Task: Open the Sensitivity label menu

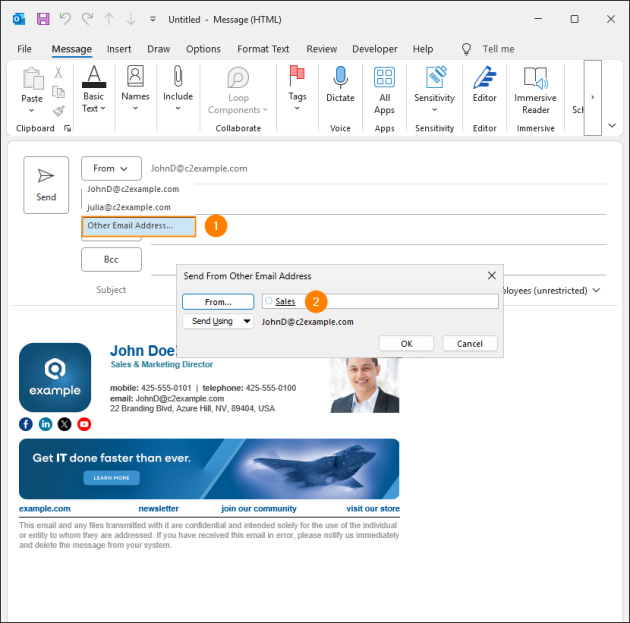Action: (x=434, y=90)
